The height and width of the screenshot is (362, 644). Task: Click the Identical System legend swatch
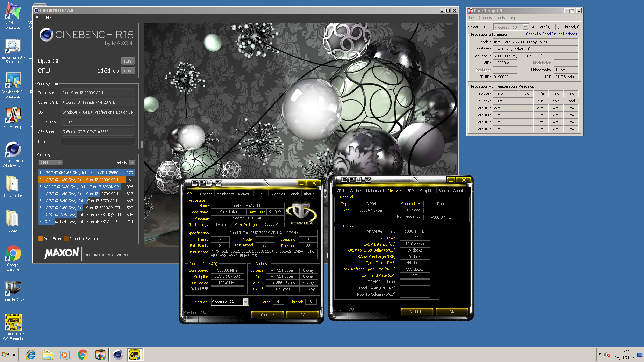click(x=66, y=239)
